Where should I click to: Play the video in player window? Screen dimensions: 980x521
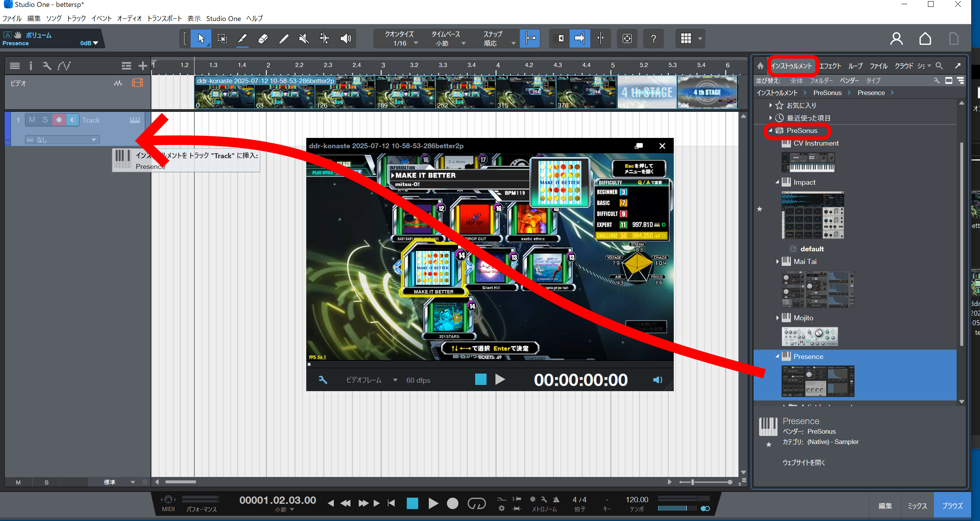click(500, 380)
